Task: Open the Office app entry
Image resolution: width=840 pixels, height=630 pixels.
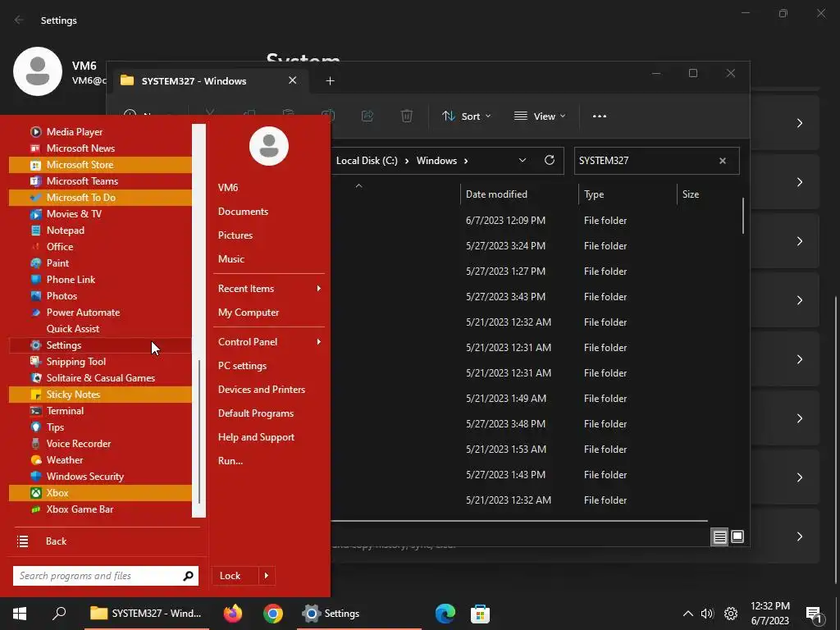Action: click(100, 247)
